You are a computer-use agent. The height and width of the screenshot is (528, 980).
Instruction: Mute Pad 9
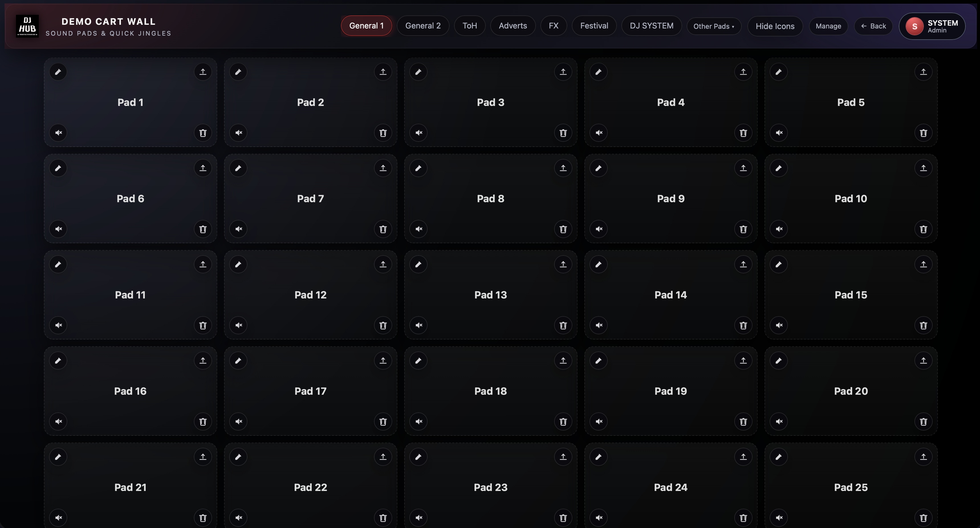[x=598, y=229]
